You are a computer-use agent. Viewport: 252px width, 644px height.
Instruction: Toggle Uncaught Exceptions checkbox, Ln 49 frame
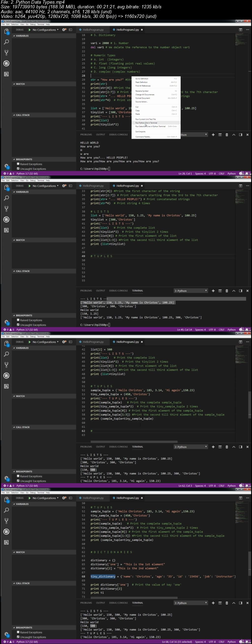(x=18, y=325)
